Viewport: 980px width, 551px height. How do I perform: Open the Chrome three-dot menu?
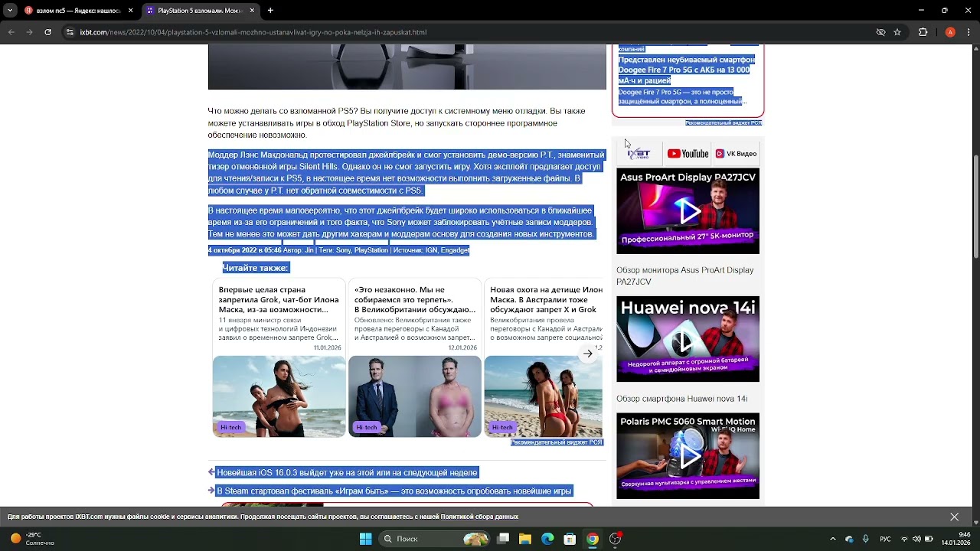tap(969, 32)
